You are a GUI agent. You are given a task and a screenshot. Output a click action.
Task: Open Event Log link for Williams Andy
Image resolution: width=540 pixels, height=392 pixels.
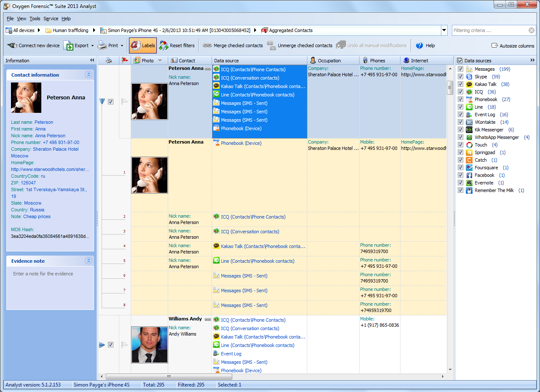pos(231,354)
